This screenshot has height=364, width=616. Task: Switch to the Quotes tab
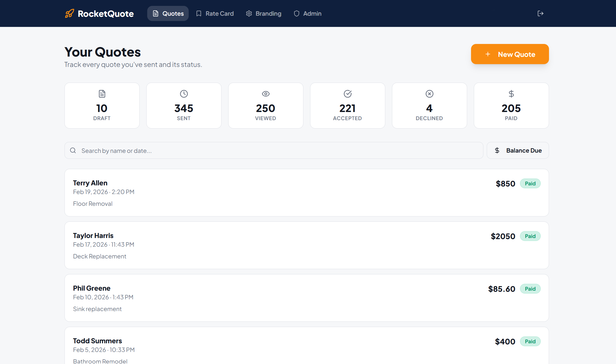coord(168,13)
